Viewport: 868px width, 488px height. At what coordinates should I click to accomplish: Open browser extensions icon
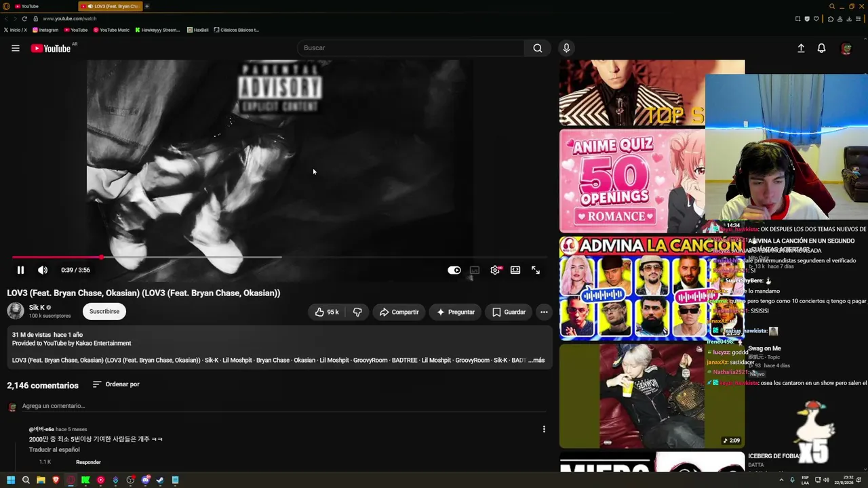pos(831,19)
